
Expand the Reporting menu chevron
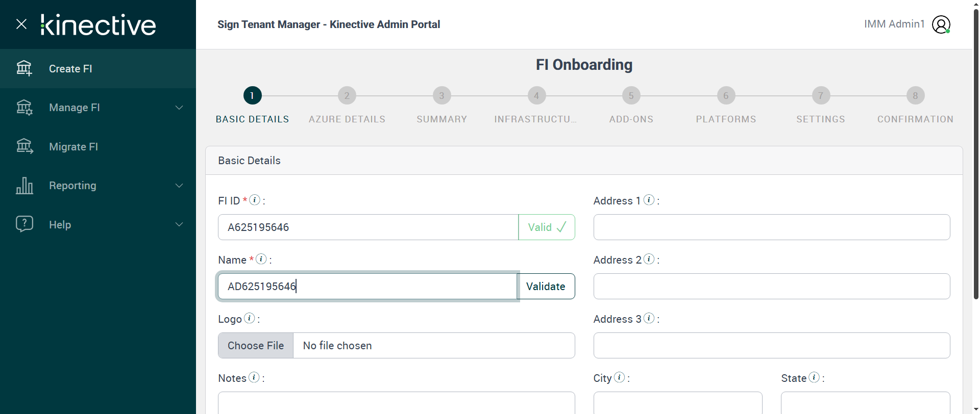(179, 186)
